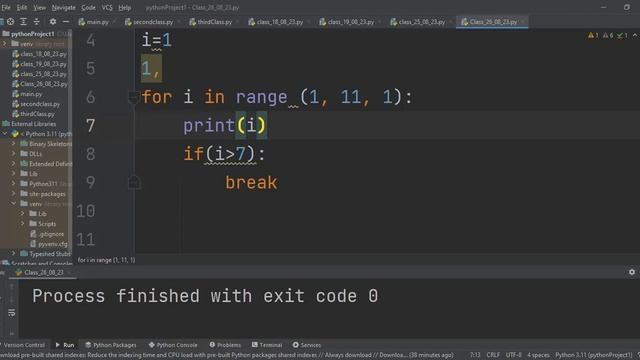Switch to the class_19_08_23.py editor tab
640x360 pixels.
tap(350, 22)
